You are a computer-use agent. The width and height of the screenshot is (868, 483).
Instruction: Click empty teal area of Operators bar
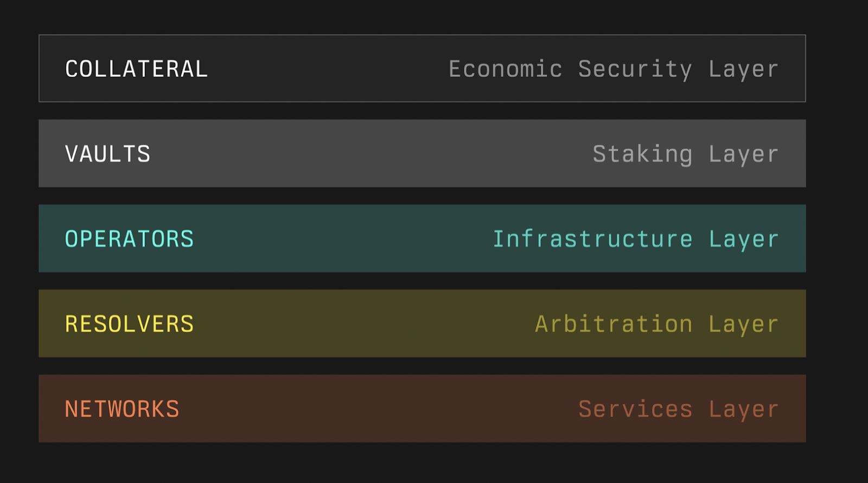[342, 239]
